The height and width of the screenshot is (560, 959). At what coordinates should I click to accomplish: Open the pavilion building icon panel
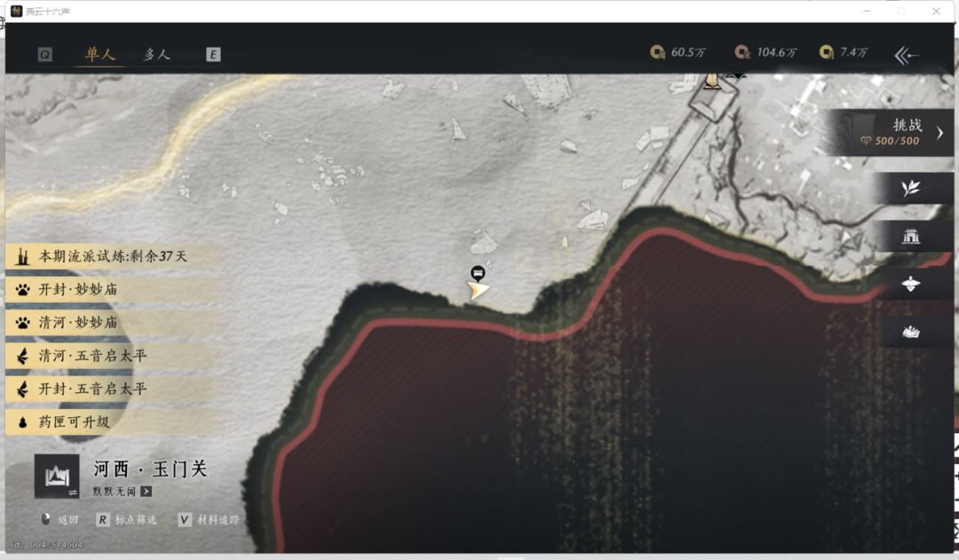pyautogui.click(x=911, y=236)
